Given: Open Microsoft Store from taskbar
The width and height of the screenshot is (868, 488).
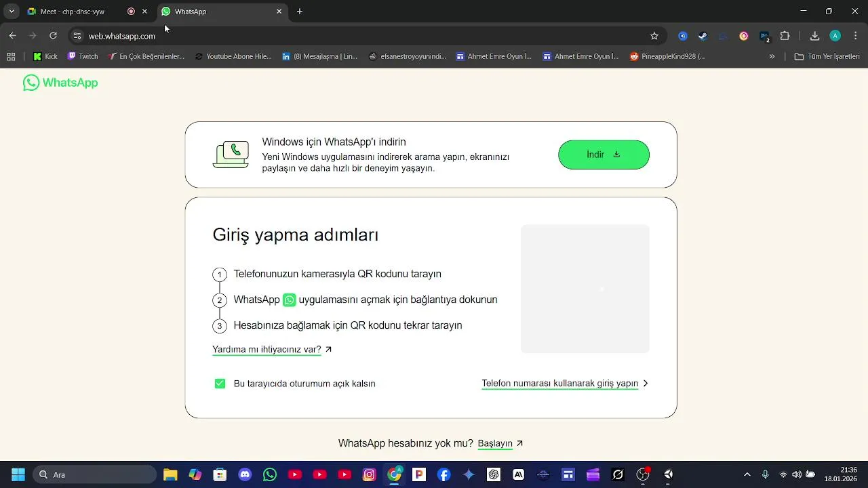Looking at the screenshot, I should [x=220, y=474].
